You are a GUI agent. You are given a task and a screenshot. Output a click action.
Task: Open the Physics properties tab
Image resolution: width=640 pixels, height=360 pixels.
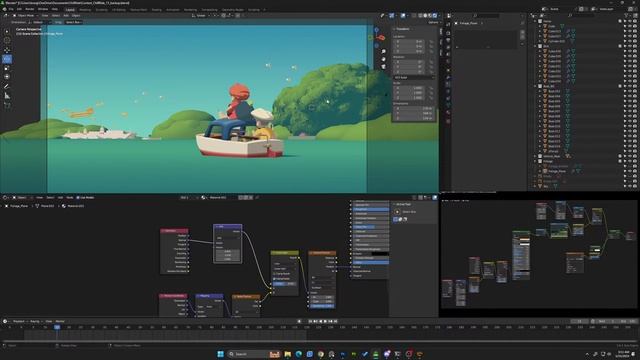pyautogui.click(x=448, y=91)
